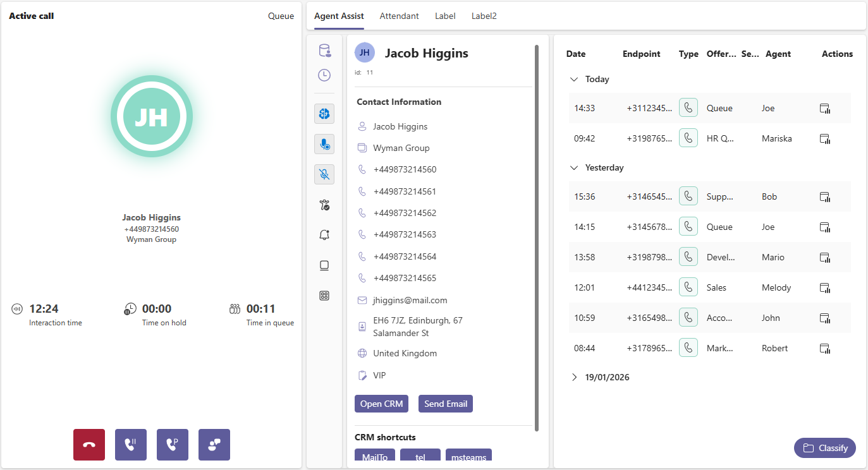Toggle the AI brain assistant icon
This screenshot has width=868, height=470.
[x=324, y=114]
